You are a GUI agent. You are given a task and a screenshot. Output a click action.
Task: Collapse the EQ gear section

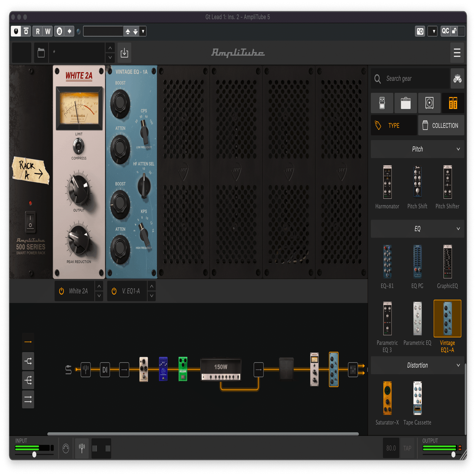[417, 229]
